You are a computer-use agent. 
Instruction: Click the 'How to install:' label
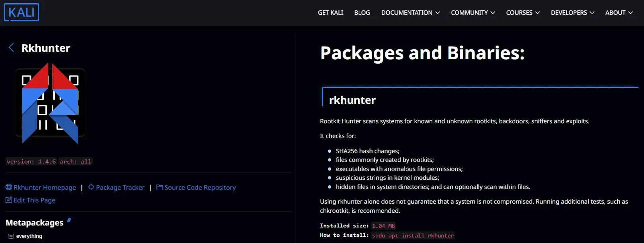344,235
